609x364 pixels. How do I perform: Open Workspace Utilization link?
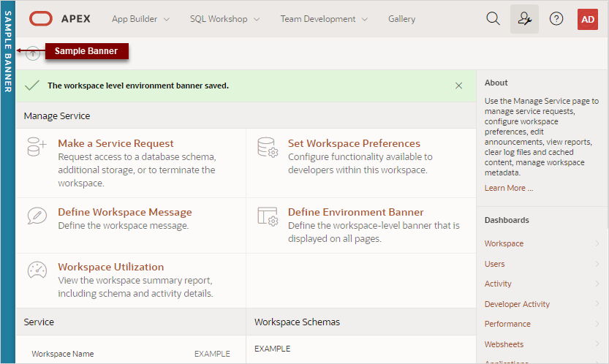[110, 267]
